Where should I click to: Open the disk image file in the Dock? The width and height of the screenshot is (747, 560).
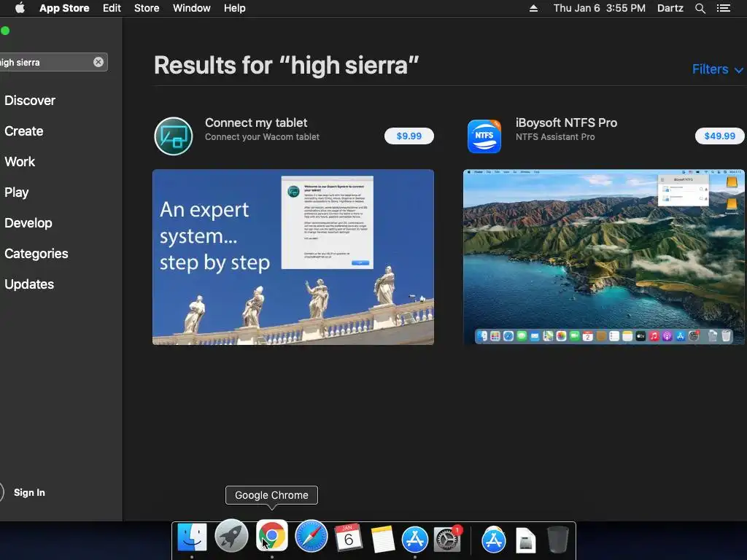[525, 540]
